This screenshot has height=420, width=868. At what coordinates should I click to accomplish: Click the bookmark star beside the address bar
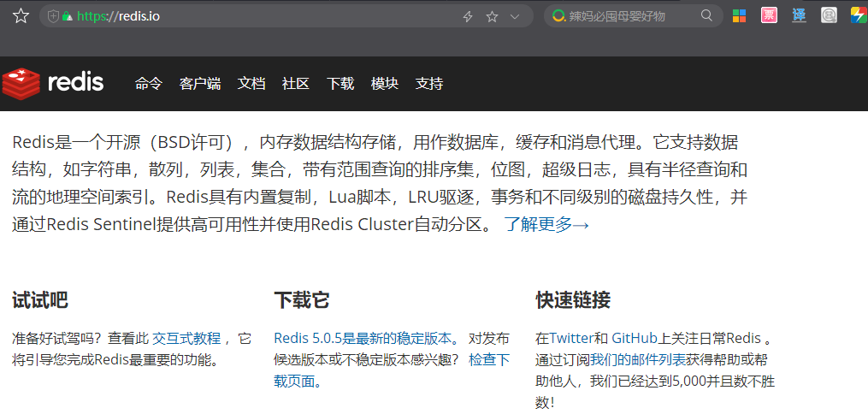point(21,16)
